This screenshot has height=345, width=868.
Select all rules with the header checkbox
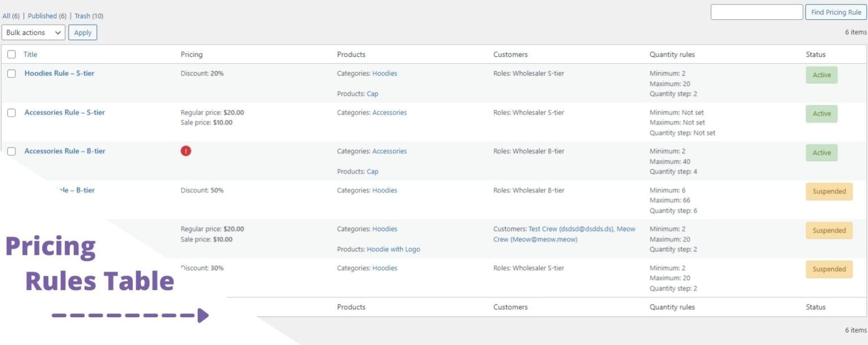(12, 54)
